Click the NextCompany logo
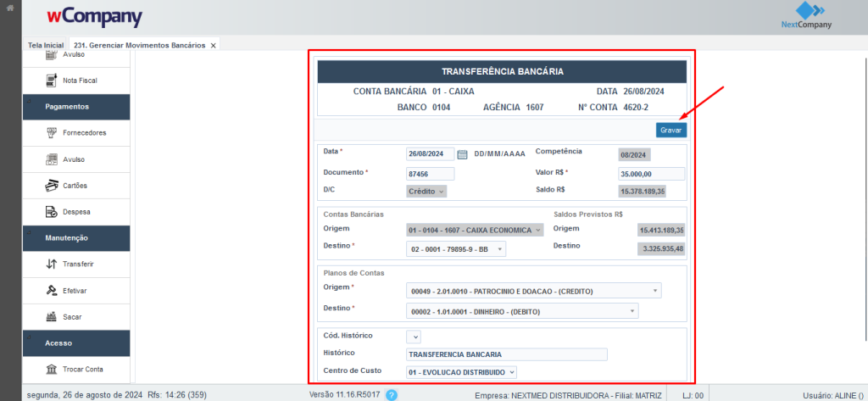Screen dimensions: 868x401 tap(806, 17)
